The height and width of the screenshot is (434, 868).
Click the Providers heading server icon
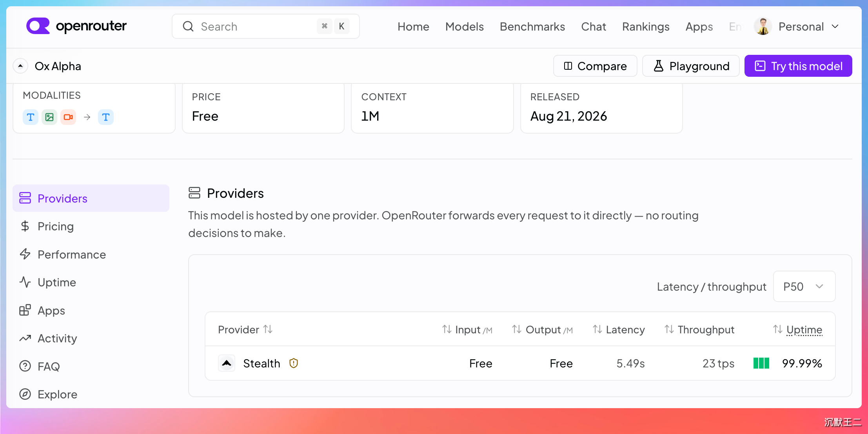pyautogui.click(x=194, y=193)
